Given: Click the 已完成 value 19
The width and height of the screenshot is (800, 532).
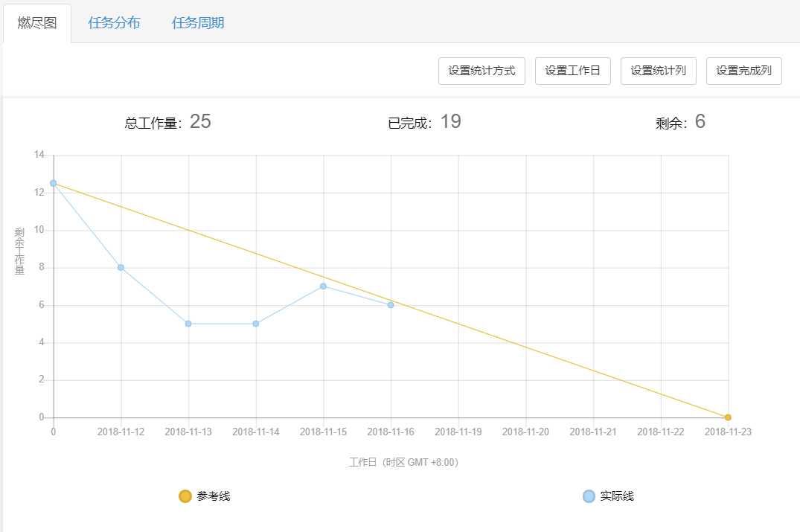Looking at the screenshot, I should click(450, 121).
